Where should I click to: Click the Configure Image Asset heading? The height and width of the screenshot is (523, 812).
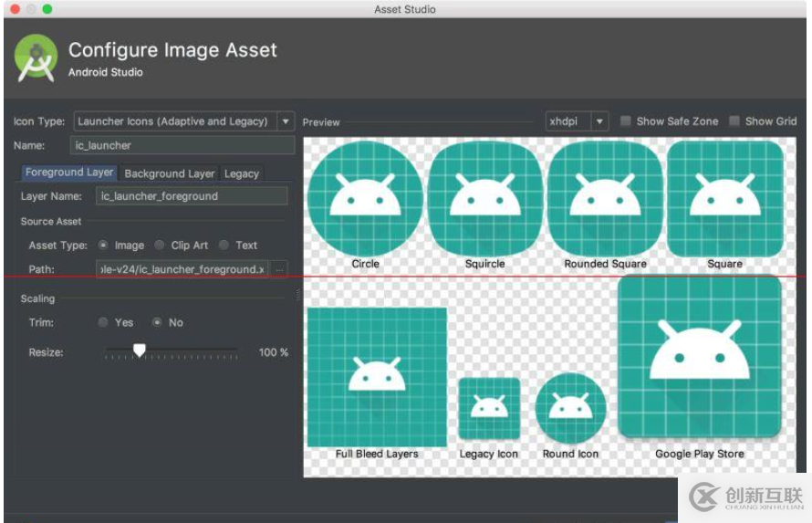pyautogui.click(x=173, y=50)
